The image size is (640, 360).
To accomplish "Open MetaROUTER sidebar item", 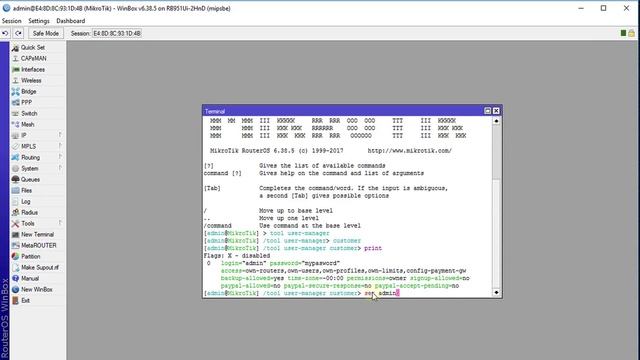I will tap(38, 246).
